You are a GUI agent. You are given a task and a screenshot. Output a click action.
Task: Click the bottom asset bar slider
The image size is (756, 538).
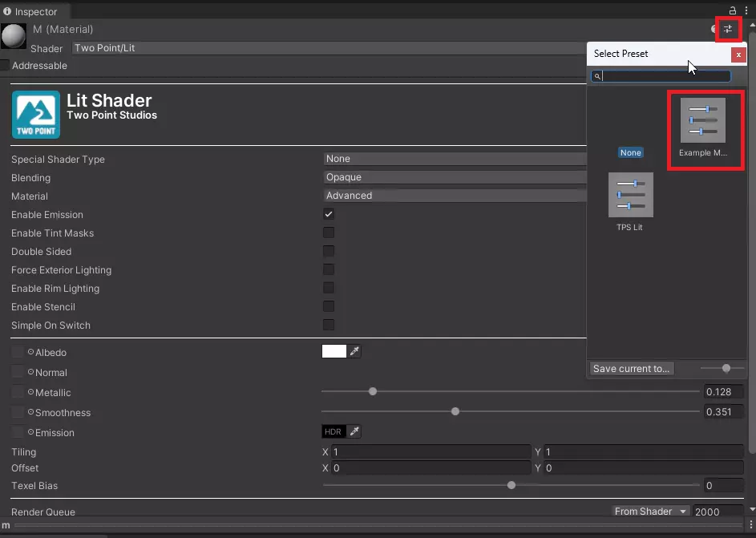coord(378,525)
